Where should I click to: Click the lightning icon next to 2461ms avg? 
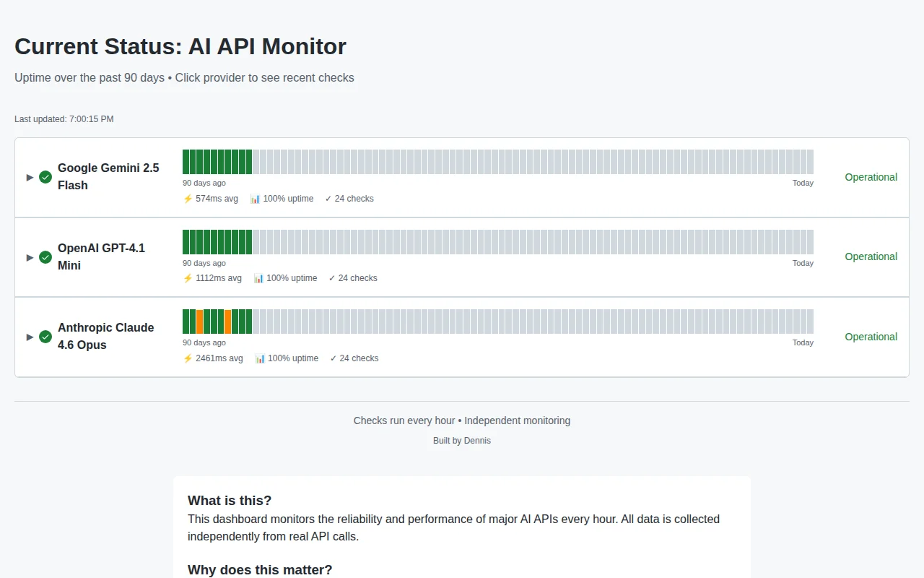tap(188, 358)
